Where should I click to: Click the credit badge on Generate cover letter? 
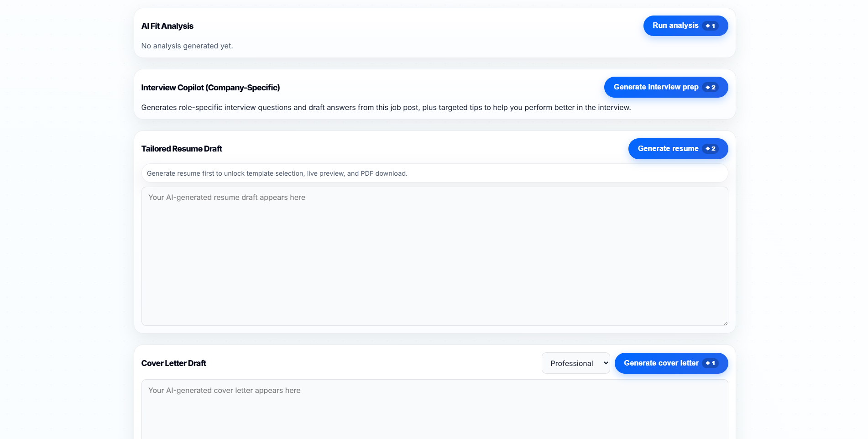point(710,363)
